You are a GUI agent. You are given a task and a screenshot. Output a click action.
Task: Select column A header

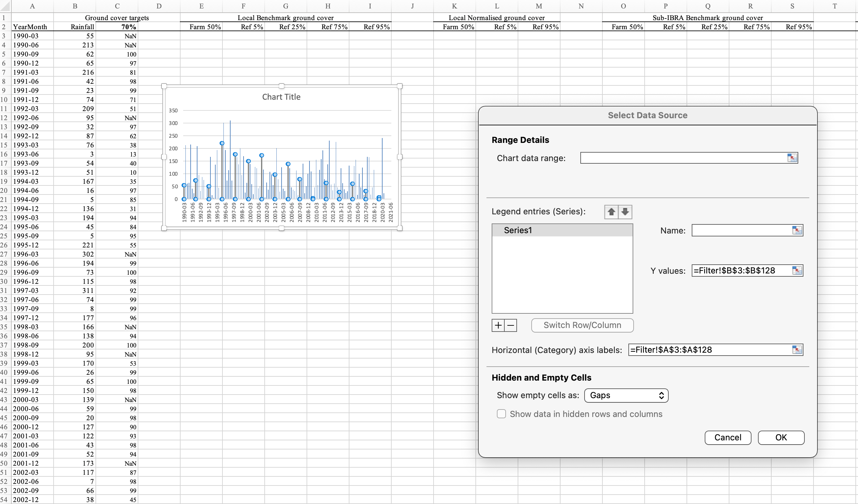coord(32,6)
